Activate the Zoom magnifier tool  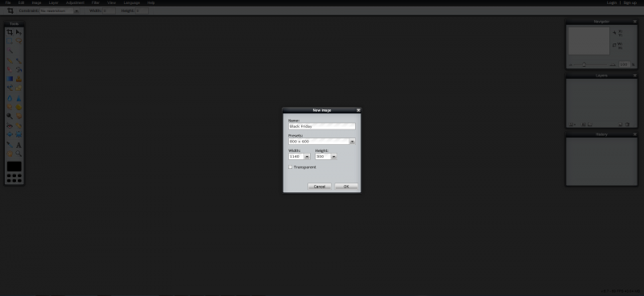point(19,154)
